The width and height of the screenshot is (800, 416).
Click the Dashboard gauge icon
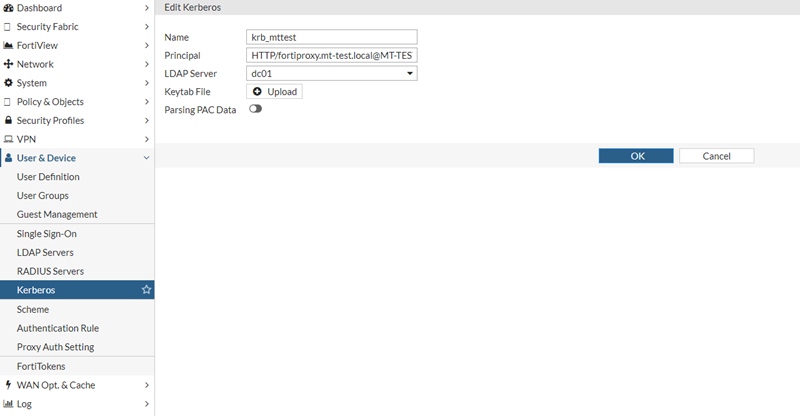click(x=8, y=7)
